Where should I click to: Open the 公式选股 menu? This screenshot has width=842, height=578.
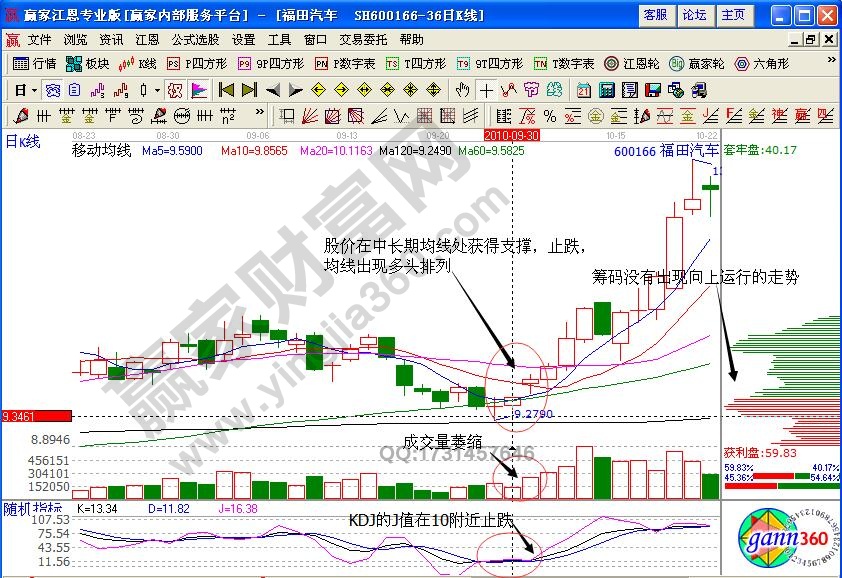click(x=195, y=40)
